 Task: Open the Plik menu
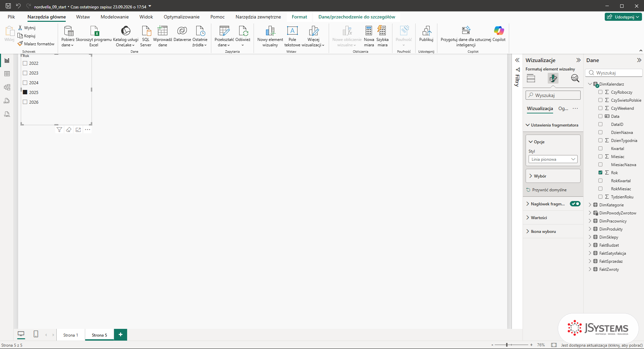pos(11,17)
